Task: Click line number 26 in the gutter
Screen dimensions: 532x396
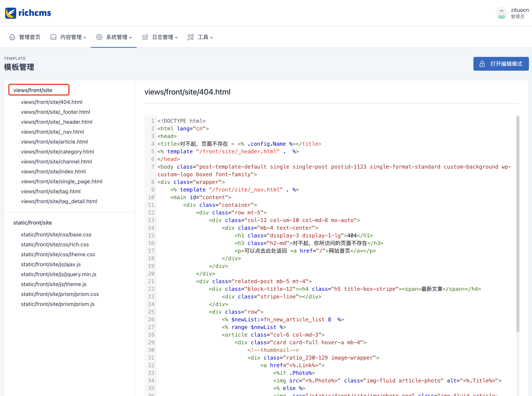Action: pyautogui.click(x=151, y=320)
